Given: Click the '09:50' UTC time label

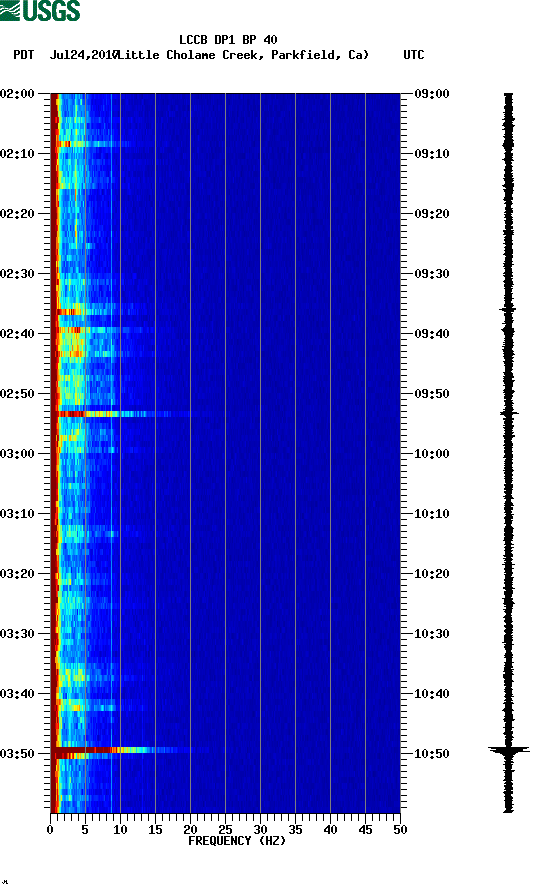Looking at the screenshot, I should point(432,394).
